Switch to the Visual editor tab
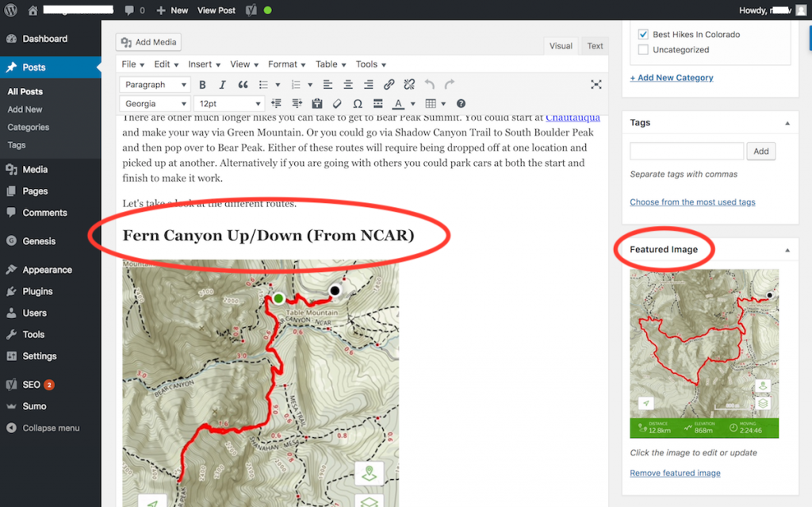 pos(561,45)
